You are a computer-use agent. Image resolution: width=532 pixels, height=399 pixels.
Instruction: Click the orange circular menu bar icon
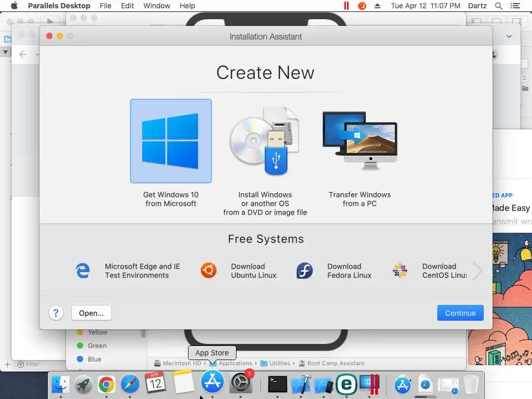pos(362,6)
